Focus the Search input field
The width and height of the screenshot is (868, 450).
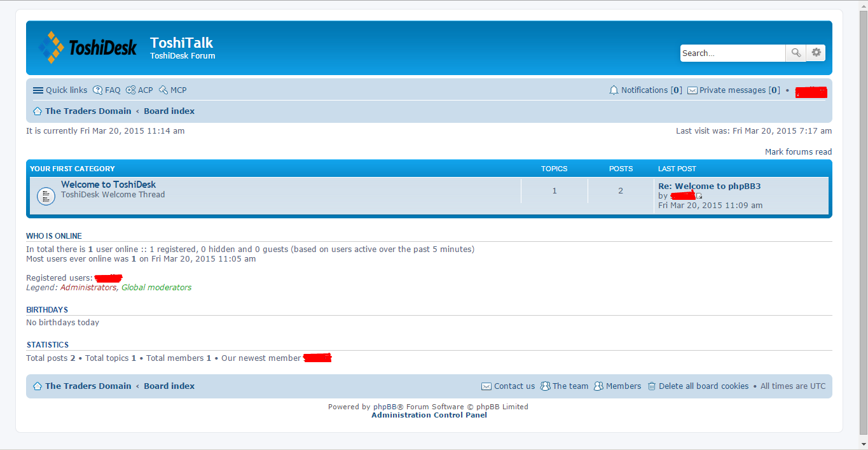click(733, 53)
